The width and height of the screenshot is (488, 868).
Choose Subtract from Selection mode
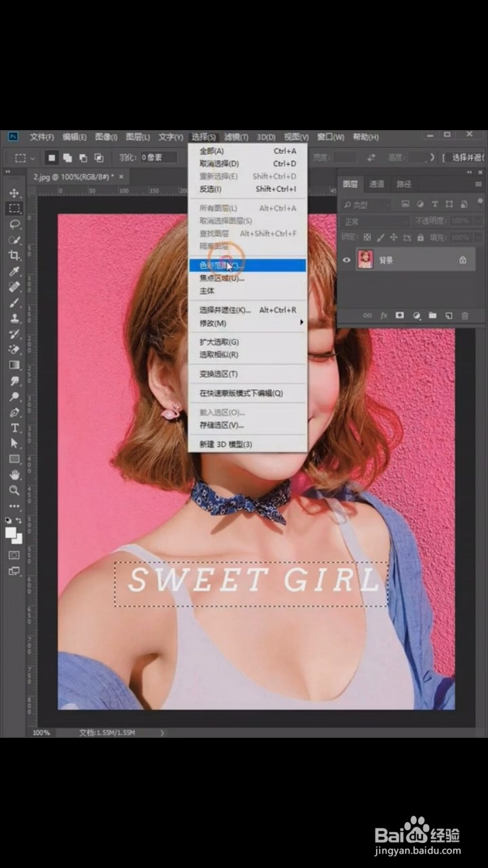coord(83,157)
